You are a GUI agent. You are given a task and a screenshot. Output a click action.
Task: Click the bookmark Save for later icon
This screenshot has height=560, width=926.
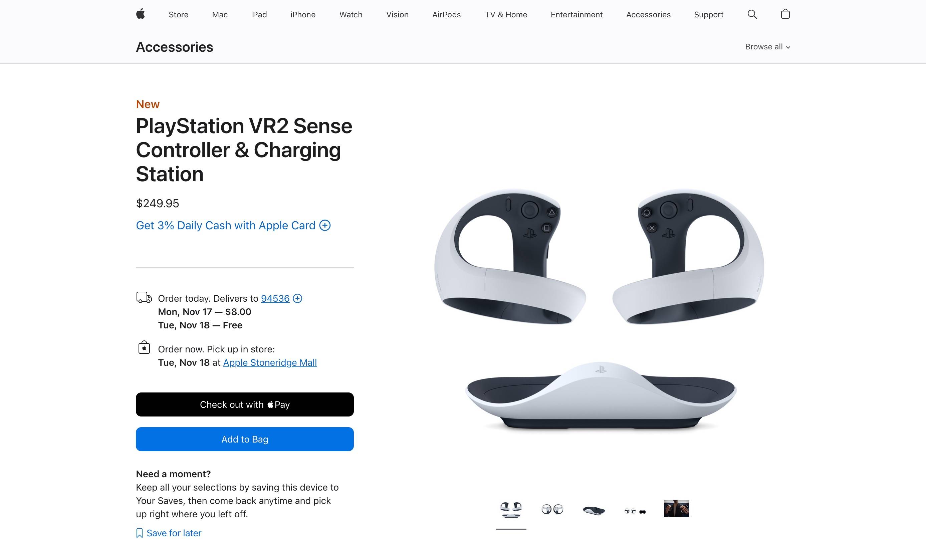pyautogui.click(x=140, y=533)
